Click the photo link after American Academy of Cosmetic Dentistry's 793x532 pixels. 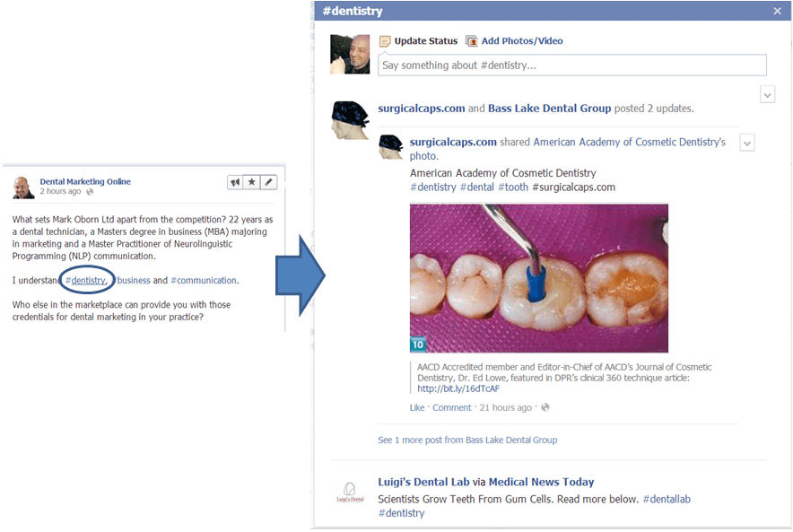(x=423, y=156)
